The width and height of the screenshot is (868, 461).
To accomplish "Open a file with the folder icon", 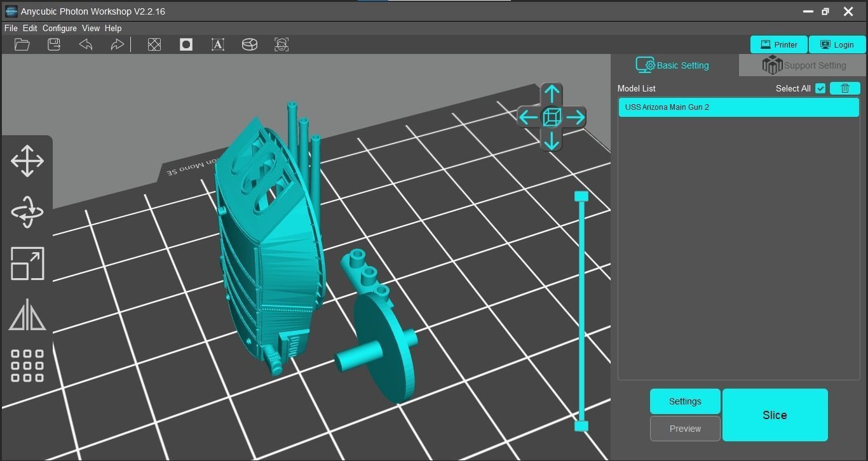I will 22,44.
